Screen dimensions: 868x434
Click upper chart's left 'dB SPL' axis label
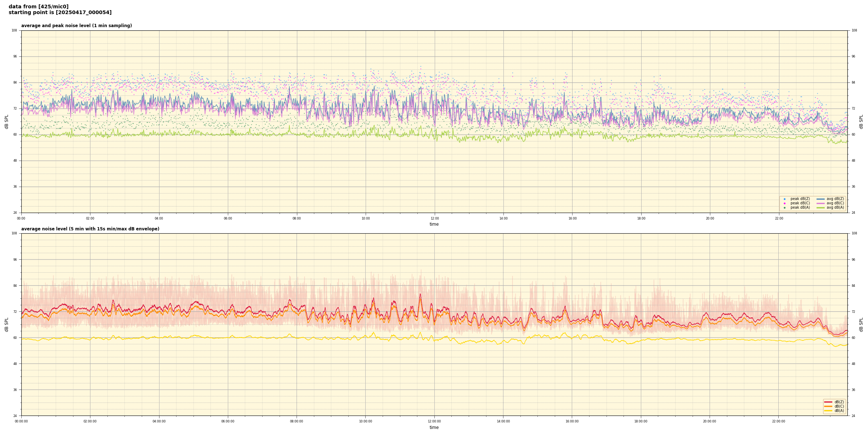(x=7, y=122)
